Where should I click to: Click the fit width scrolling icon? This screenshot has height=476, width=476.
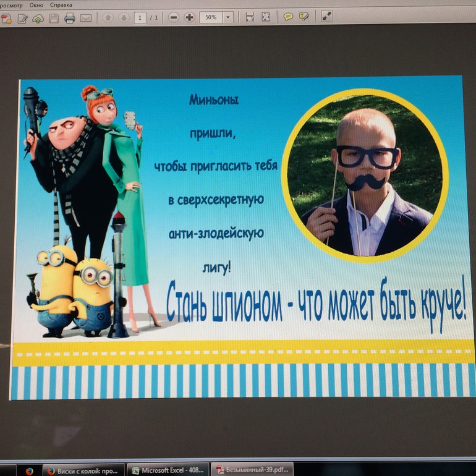(x=250, y=17)
